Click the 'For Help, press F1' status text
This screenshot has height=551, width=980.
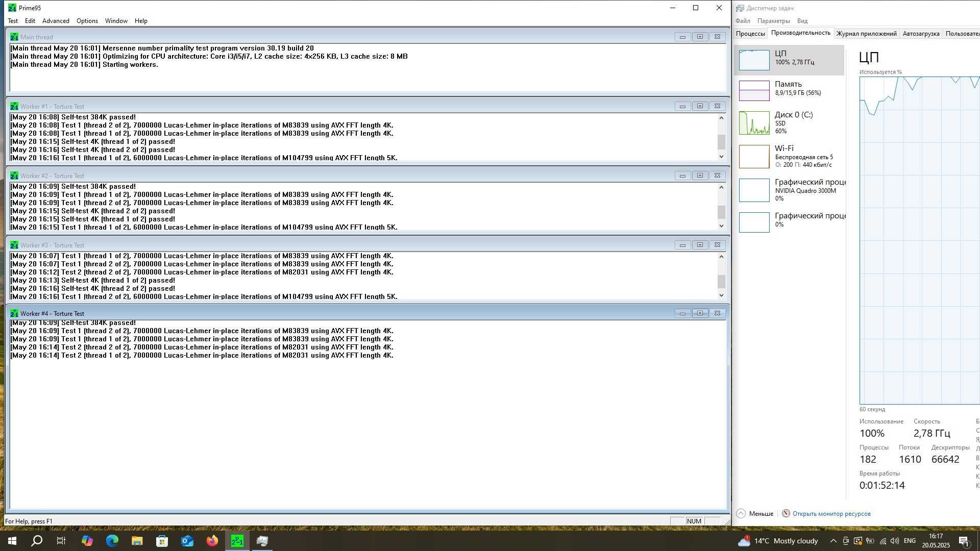[29, 521]
